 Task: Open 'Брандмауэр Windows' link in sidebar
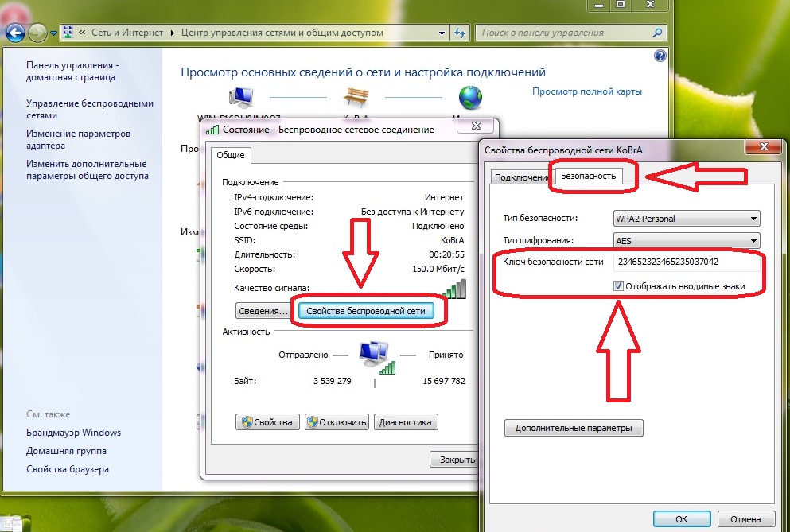73,433
